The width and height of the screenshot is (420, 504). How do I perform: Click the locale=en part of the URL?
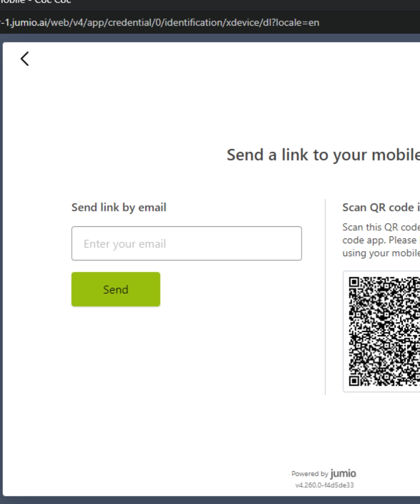[297, 22]
